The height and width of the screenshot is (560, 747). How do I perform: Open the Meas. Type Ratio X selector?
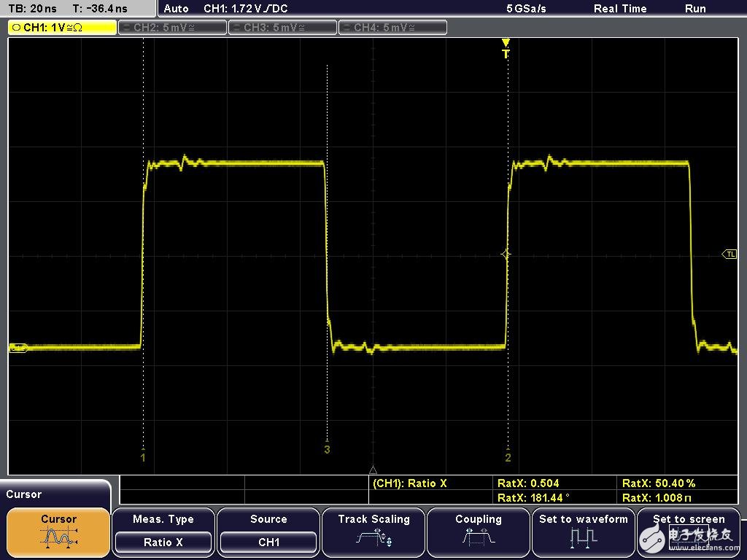click(163, 532)
